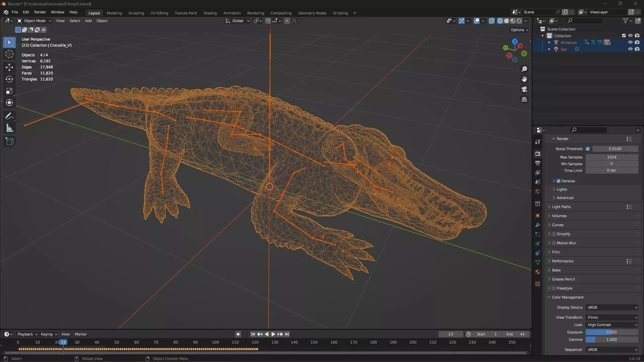Open the Render properties tab

click(538, 154)
